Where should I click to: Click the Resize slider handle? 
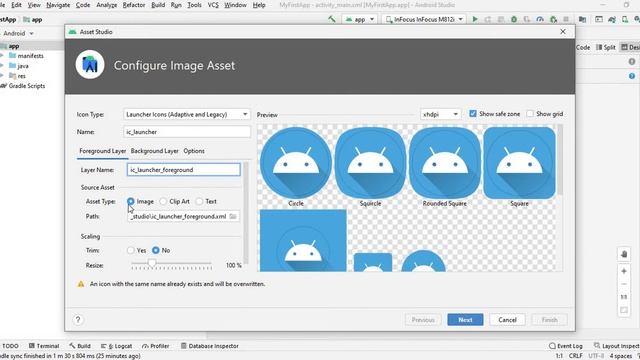[152, 263]
